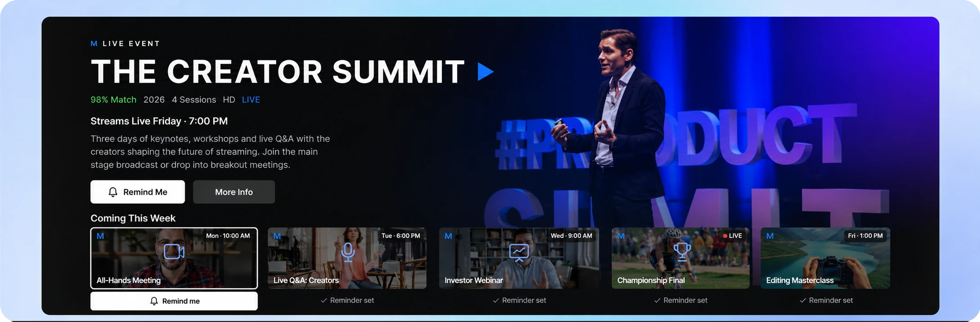Toggle Reminder set under Live Q&A: Creators

tap(347, 301)
